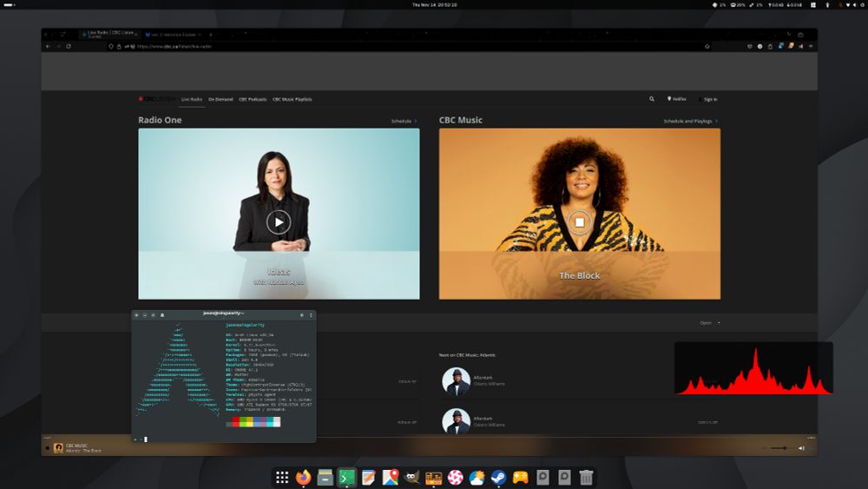The width and height of the screenshot is (868, 489).
Task: Click the search magnifier icon on CBC Listen
Action: pos(652,99)
